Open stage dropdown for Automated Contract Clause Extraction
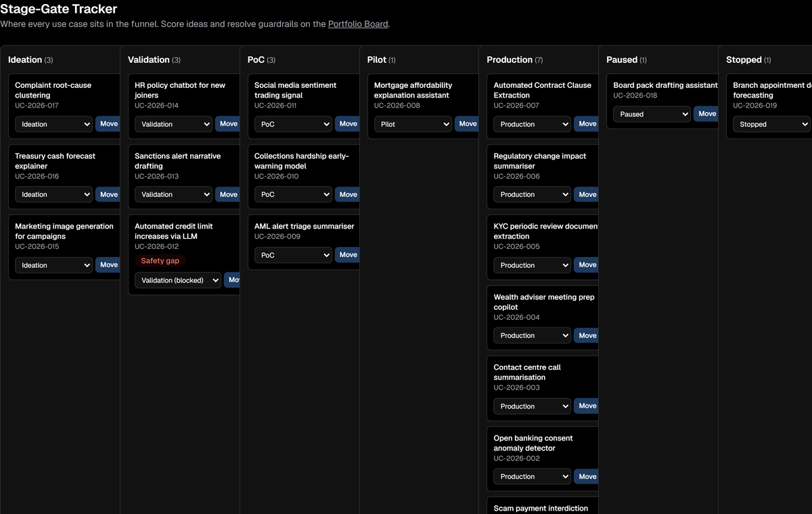812x514 pixels. (533, 124)
